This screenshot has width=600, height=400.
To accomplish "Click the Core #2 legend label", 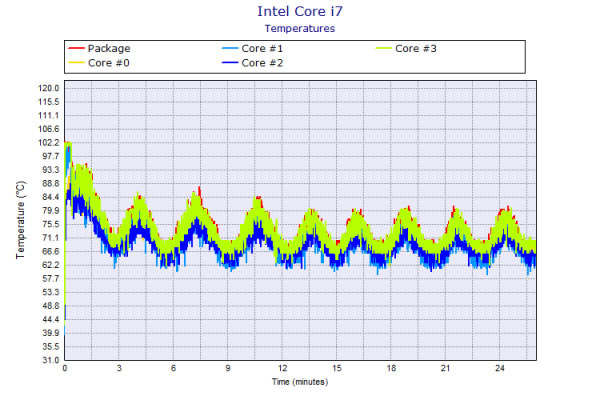I will point(262,63).
